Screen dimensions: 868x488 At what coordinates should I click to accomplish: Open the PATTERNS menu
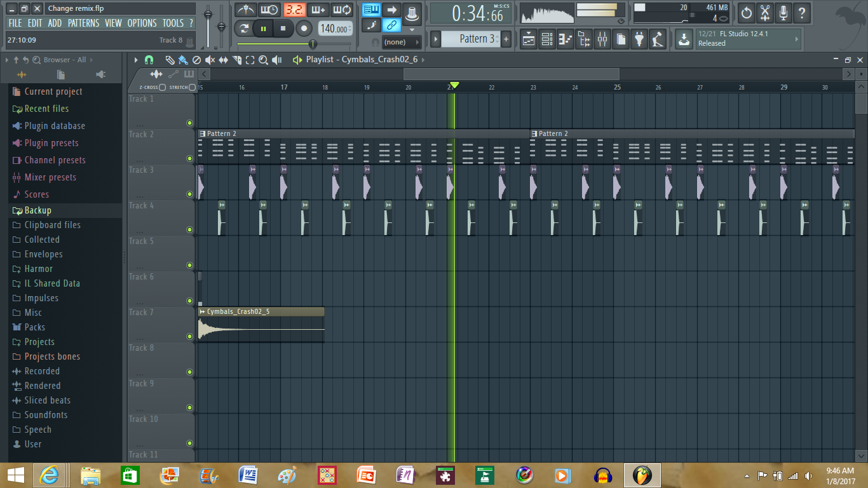pos(83,23)
